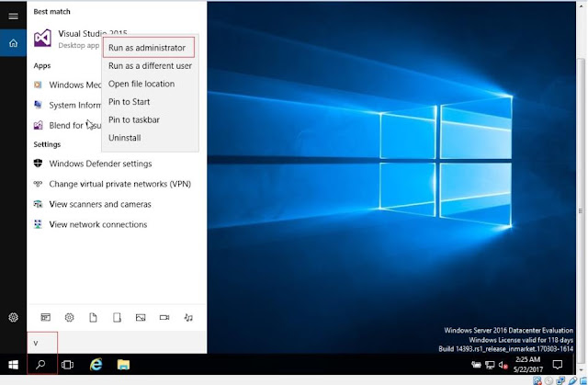Filter search results by Videos icon
The width and height of the screenshot is (588, 385).
coord(164,318)
